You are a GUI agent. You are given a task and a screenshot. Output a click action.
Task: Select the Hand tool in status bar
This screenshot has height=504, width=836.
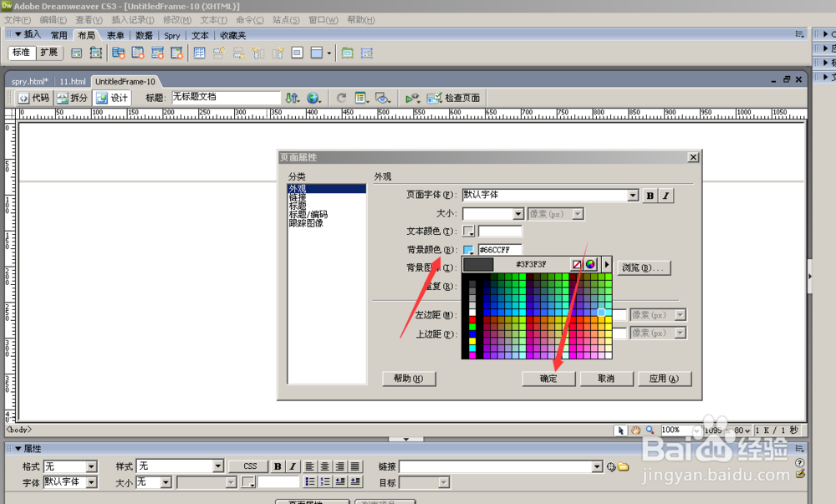pos(635,430)
